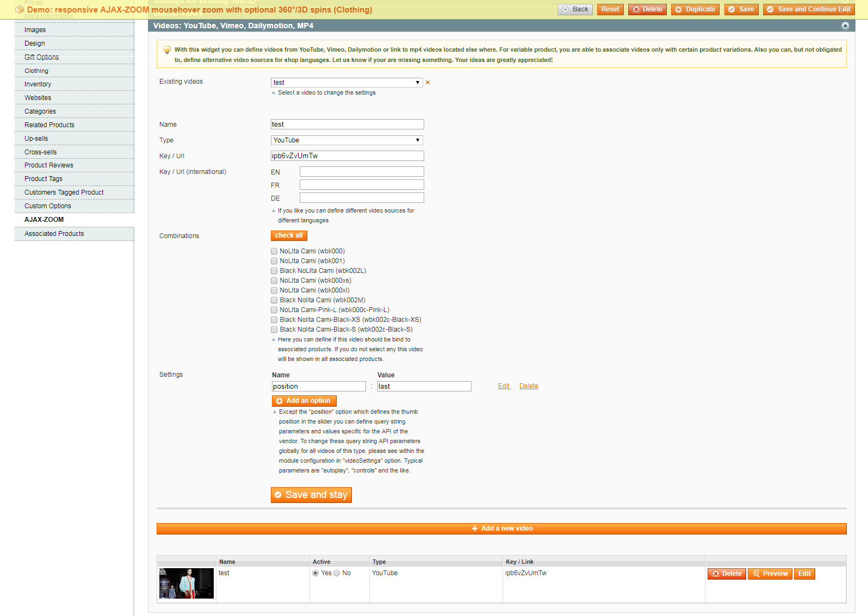The height and width of the screenshot is (616, 868).
Task: Check Black Nolita Cami-Black-XS checkbox
Action: click(x=274, y=320)
